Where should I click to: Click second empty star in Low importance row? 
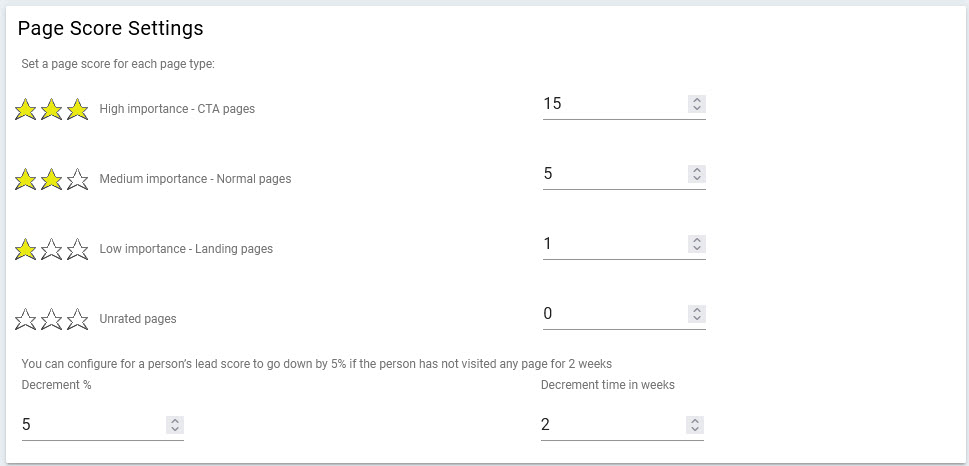[x=51, y=249]
